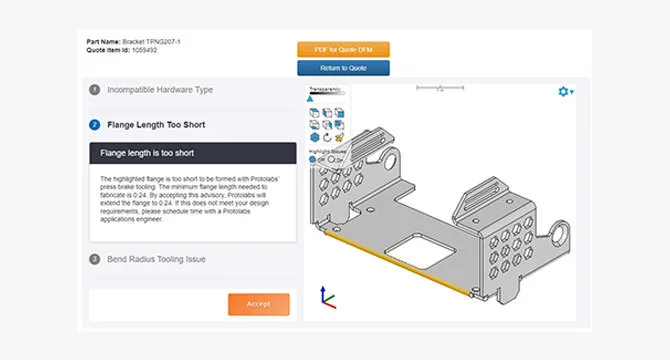Image resolution: width=670 pixels, height=360 pixels.
Task: Click the highlighted orange flange edge on model
Action: [x=397, y=263]
